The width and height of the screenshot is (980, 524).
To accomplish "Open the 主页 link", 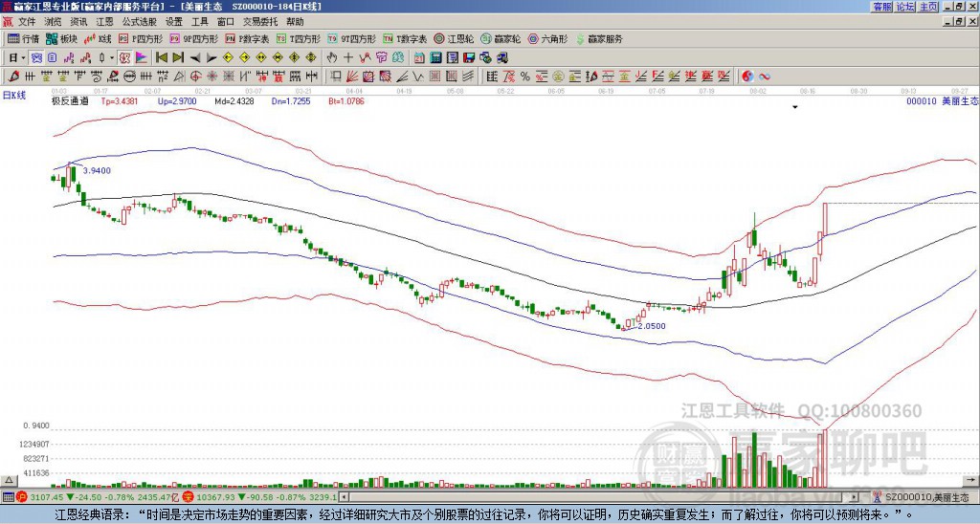I will click(x=928, y=7).
